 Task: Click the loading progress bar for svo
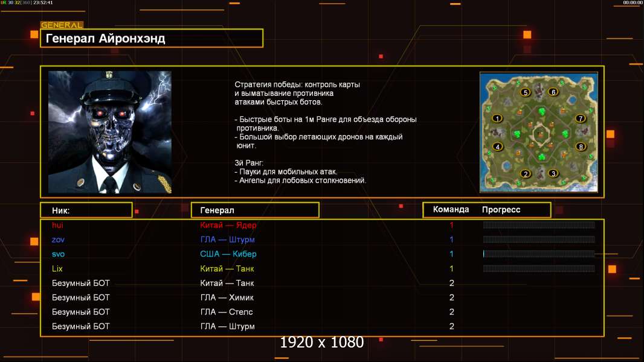coord(539,254)
